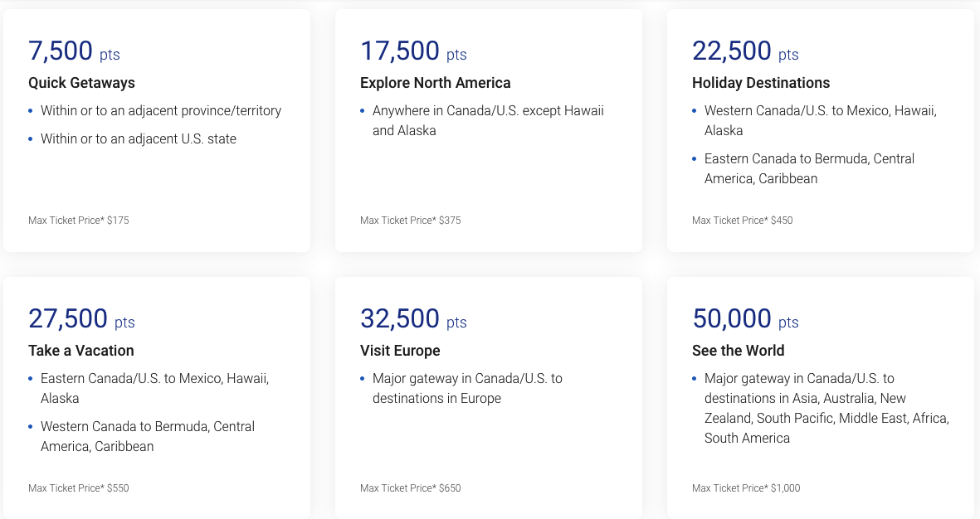Viewport: 980px width, 519px height.
Task: Click the Explore North America title
Action: click(x=435, y=83)
